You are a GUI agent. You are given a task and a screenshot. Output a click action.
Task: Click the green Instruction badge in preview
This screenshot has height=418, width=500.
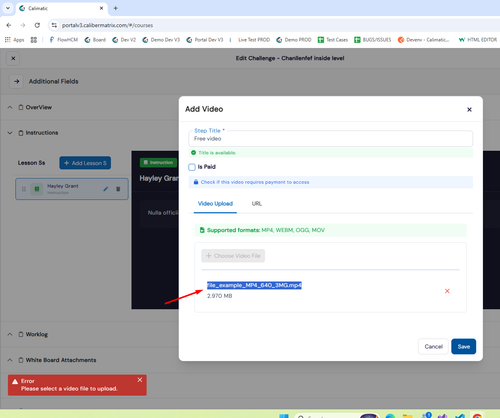[x=158, y=162]
